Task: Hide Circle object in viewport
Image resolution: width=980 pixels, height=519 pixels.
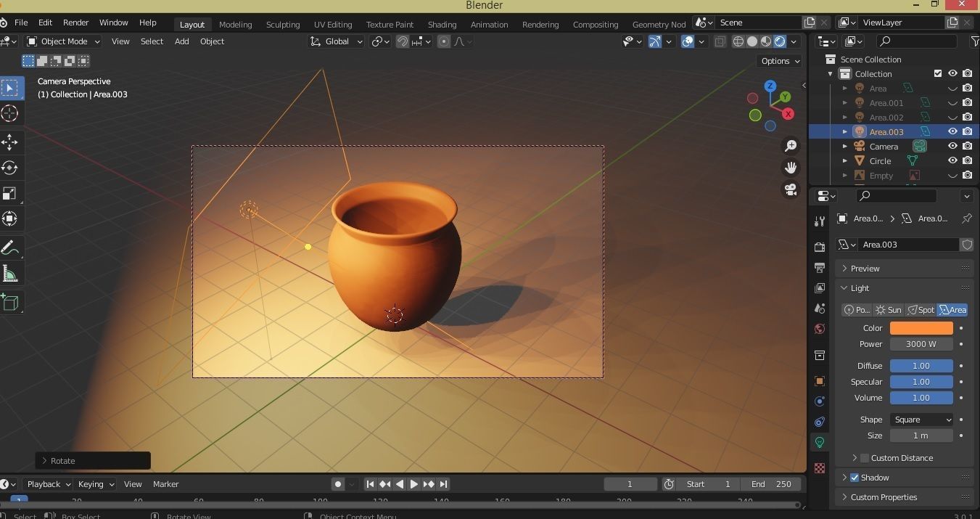Action: (x=952, y=160)
